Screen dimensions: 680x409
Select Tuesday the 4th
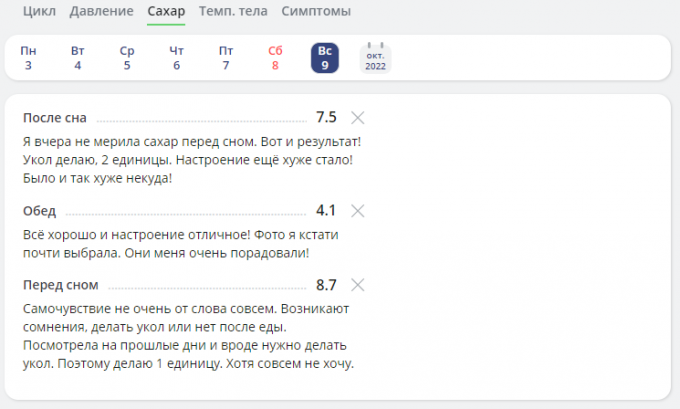point(78,58)
